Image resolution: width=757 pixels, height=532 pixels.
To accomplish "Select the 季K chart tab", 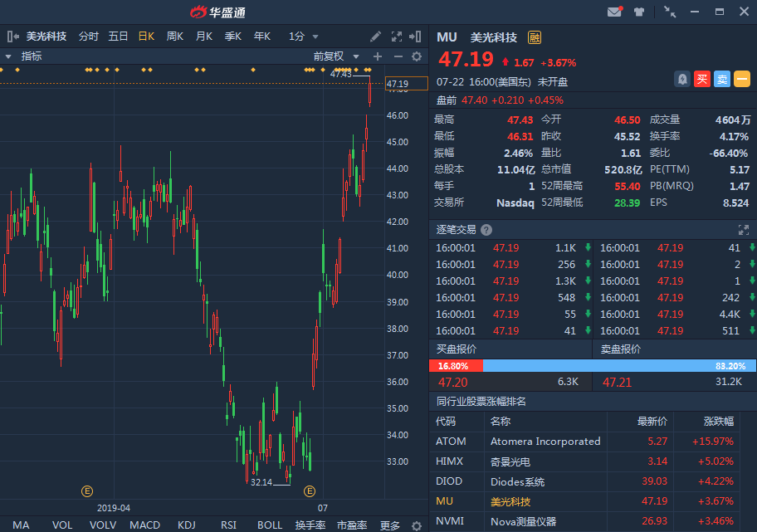I will pos(233,37).
